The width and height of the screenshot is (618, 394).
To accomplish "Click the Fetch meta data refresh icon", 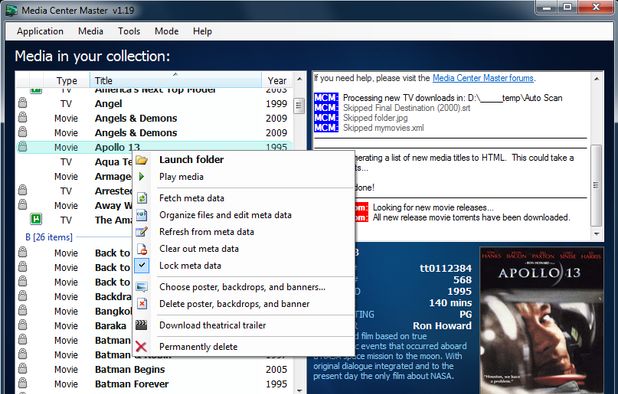I will pyautogui.click(x=142, y=198).
